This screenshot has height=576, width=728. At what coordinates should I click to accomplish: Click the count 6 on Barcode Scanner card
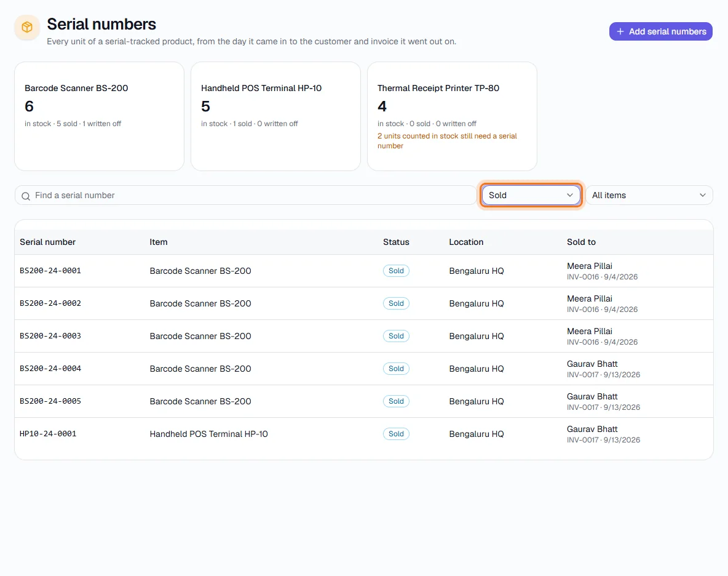pyautogui.click(x=30, y=106)
